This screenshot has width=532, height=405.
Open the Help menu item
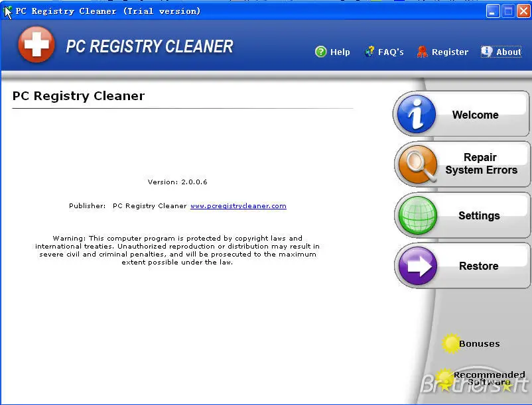coord(332,52)
